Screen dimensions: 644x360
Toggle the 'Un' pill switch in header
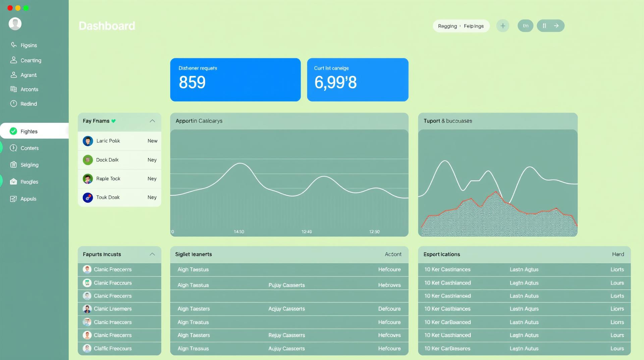tap(526, 26)
